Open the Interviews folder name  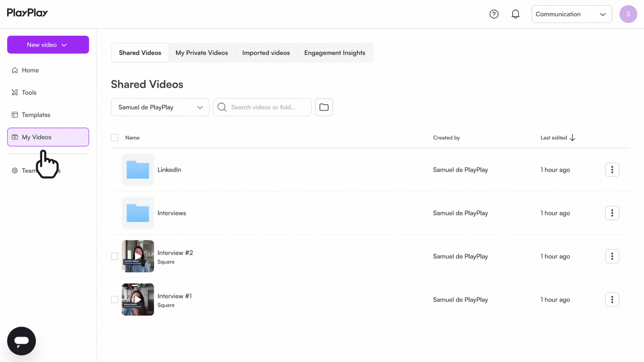172,213
